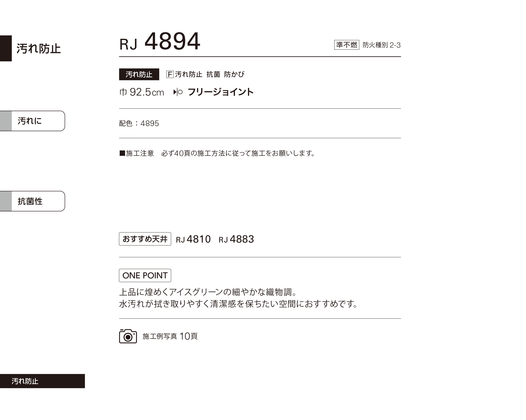Click the フリージョイント label
Screen dimensions: 526x420
[x=221, y=92]
